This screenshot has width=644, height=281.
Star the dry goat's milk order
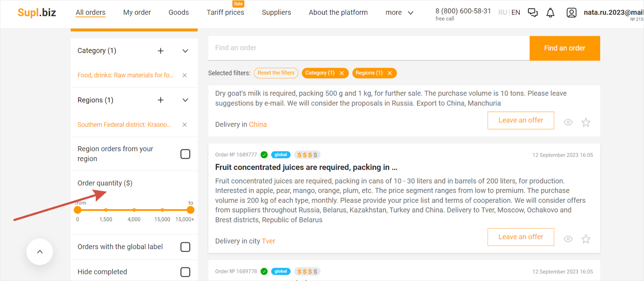click(x=586, y=123)
